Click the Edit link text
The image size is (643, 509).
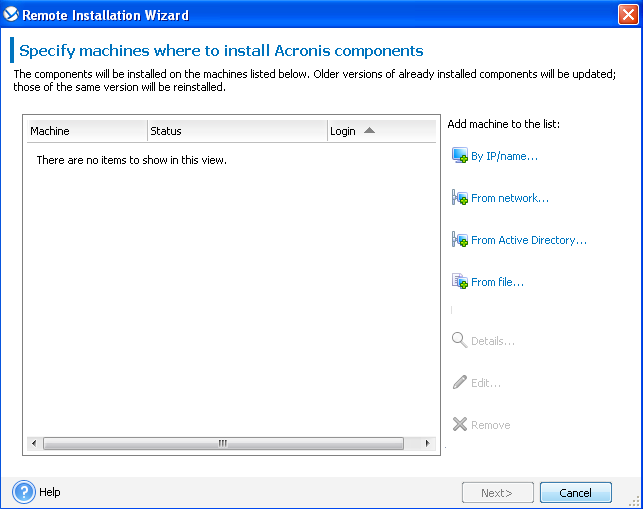(486, 383)
